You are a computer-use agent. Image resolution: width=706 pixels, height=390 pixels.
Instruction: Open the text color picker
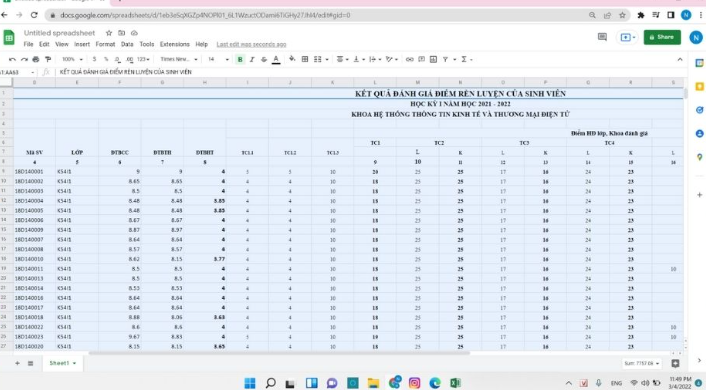coord(276,59)
